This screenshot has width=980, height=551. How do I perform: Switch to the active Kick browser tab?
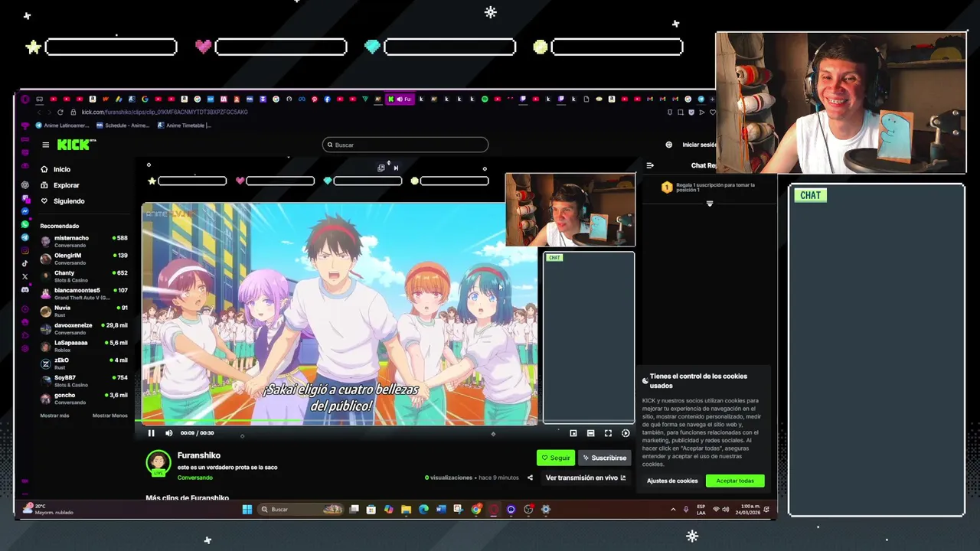(400, 99)
